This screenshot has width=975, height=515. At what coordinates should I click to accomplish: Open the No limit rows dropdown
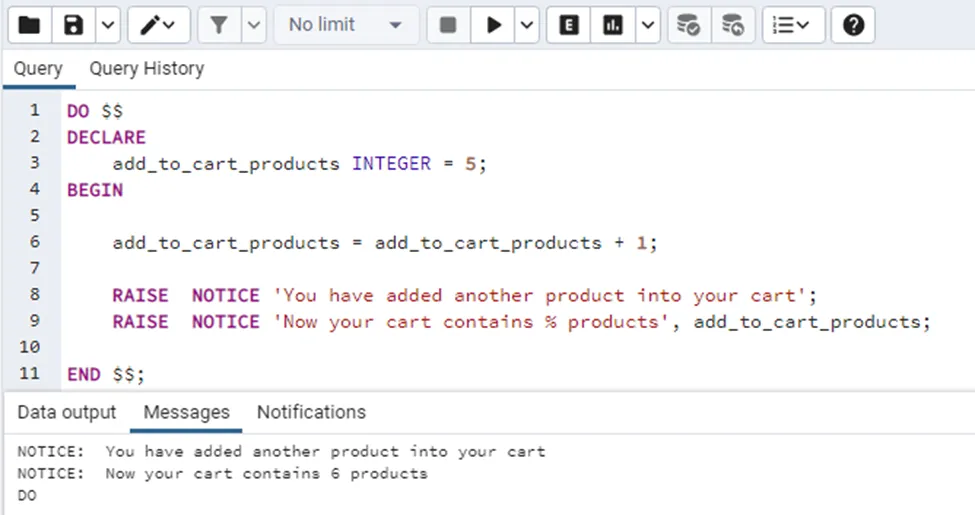click(x=346, y=25)
